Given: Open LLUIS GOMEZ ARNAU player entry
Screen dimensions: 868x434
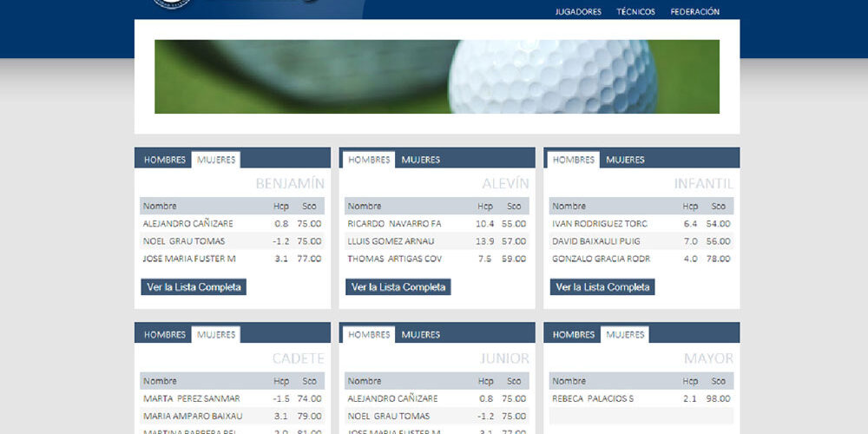Looking at the screenshot, I should (x=391, y=241).
